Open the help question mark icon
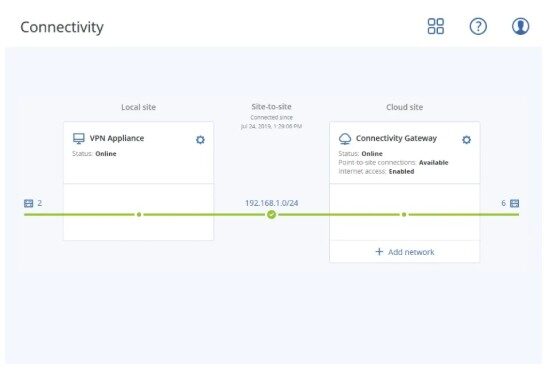 [x=478, y=26]
